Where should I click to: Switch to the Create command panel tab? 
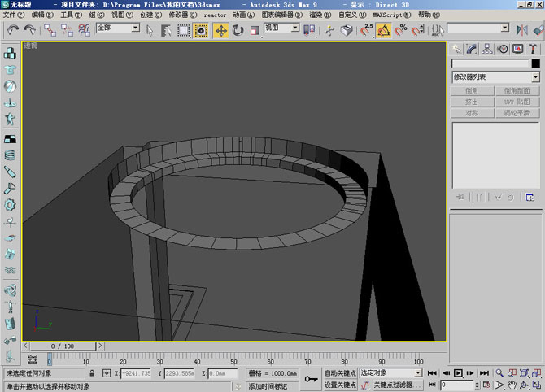[456, 49]
